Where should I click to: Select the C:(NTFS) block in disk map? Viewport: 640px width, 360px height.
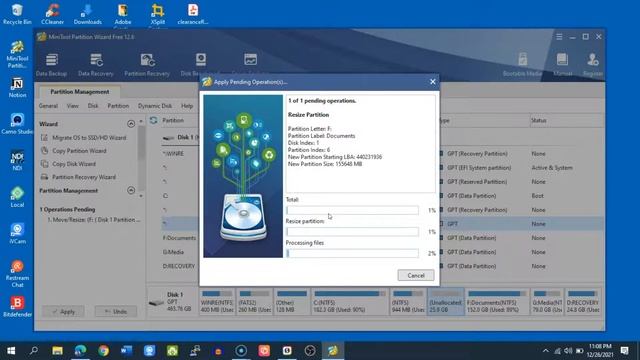[x=350, y=301]
